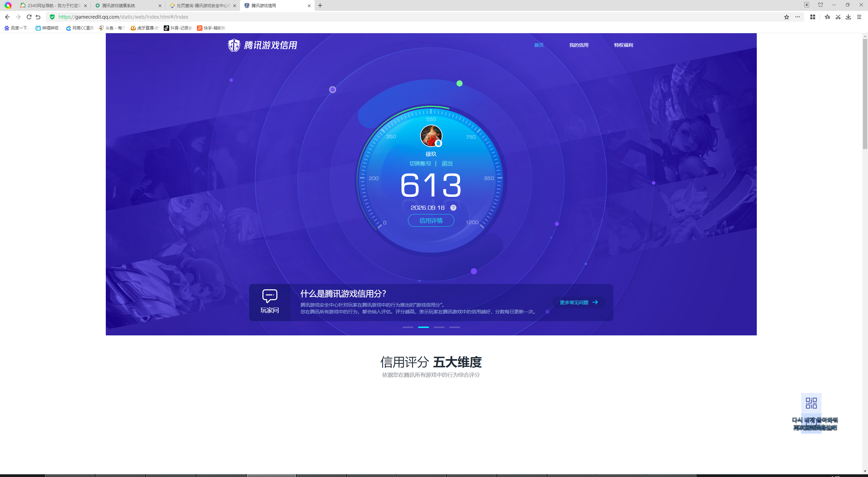The width and height of the screenshot is (868, 477).
Task: Select the 首页 navigation item
Action: coord(539,45)
